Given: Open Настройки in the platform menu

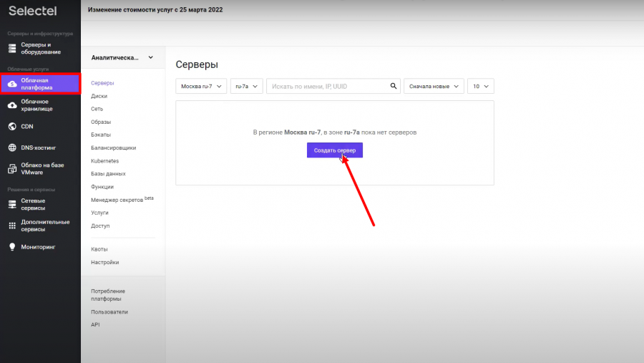Looking at the screenshot, I should coord(104,262).
